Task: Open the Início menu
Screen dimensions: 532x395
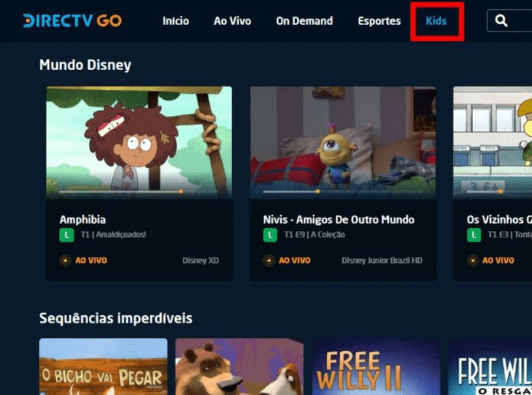Action: tap(176, 21)
